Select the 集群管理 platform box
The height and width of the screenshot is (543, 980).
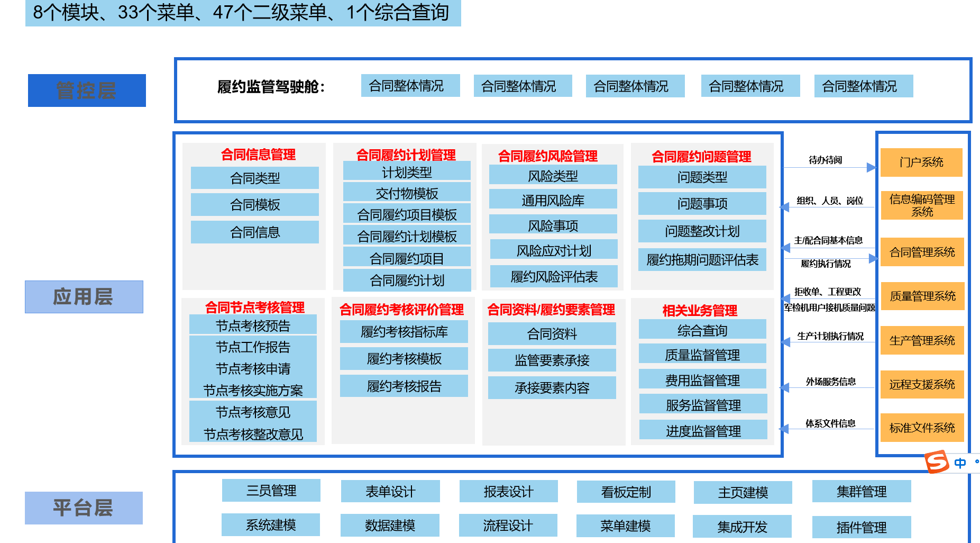(x=862, y=491)
